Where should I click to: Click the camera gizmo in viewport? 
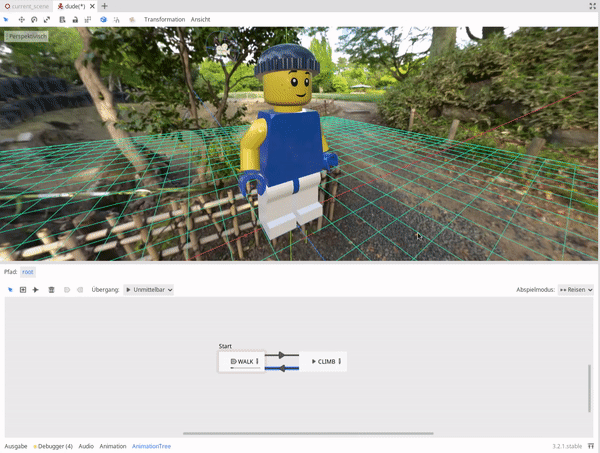coord(222,49)
